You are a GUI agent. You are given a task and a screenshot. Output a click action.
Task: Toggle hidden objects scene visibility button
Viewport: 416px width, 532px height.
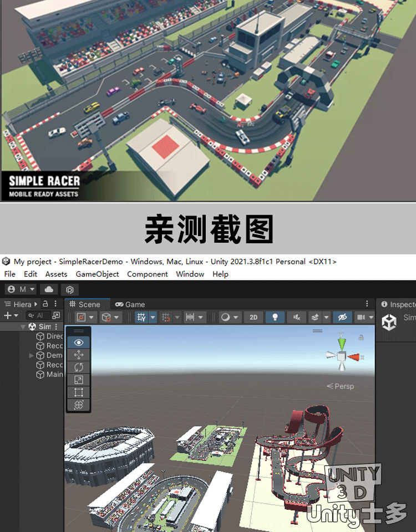(342, 317)
